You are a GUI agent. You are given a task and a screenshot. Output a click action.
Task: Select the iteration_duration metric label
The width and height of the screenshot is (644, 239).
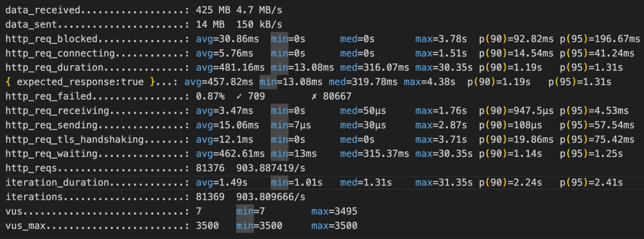pyautogui.click(x=57, y=182)
